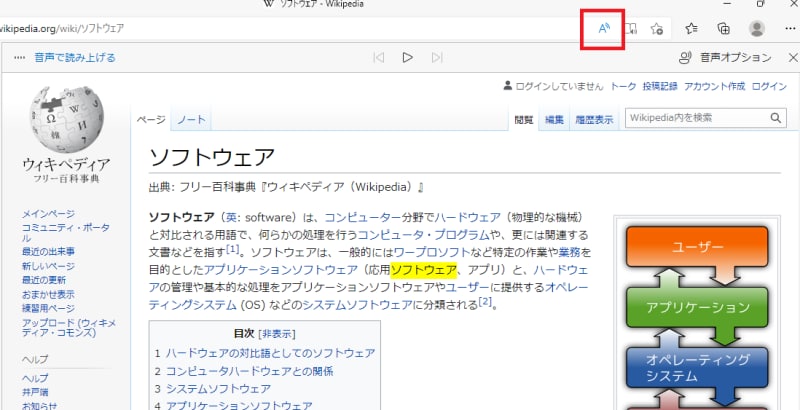
Task: Click the Read Aloud icon in address bar
Action: 604,29
